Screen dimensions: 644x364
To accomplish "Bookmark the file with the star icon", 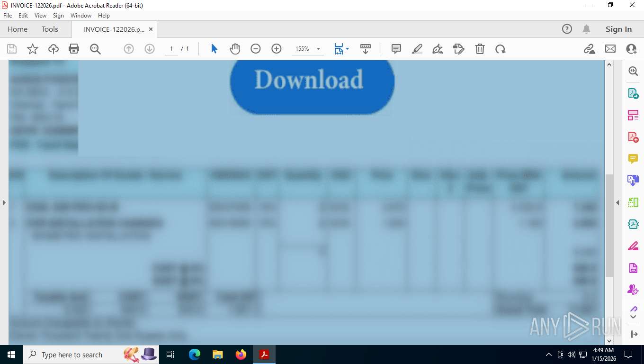I will pos(33,49).
